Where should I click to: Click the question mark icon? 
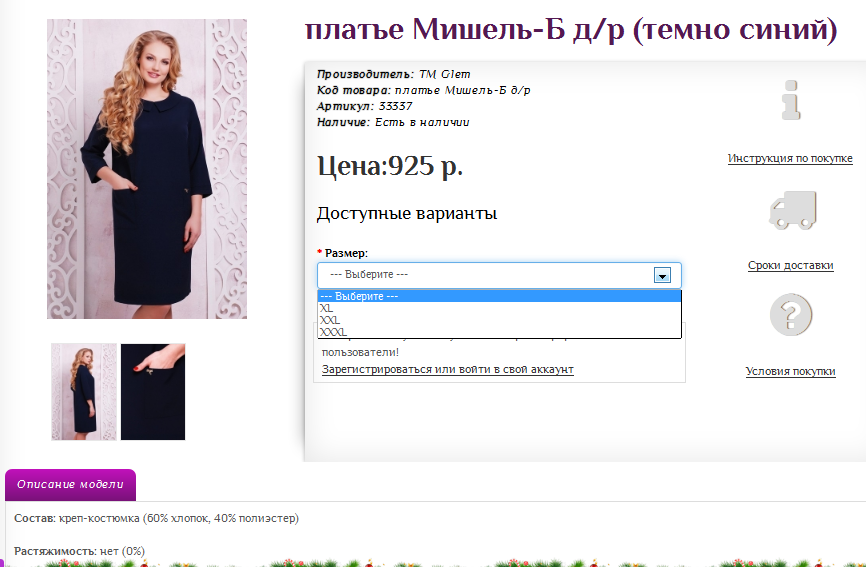click(x=791, y=315)
